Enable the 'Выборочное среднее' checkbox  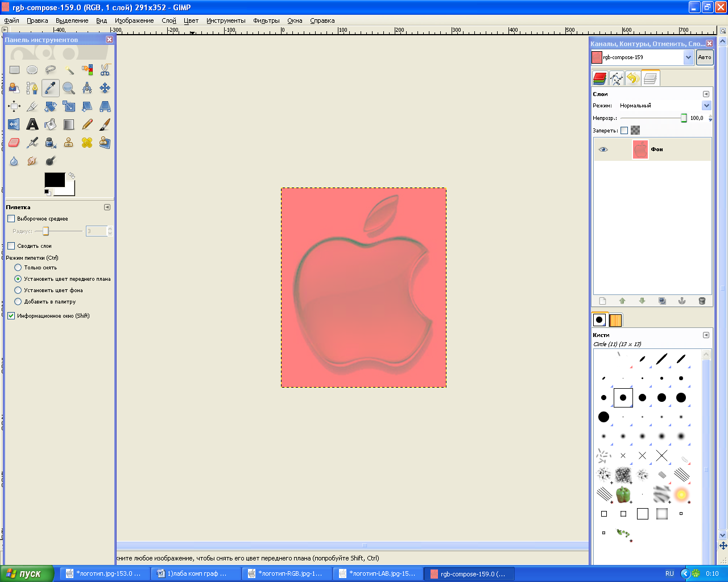11,218
